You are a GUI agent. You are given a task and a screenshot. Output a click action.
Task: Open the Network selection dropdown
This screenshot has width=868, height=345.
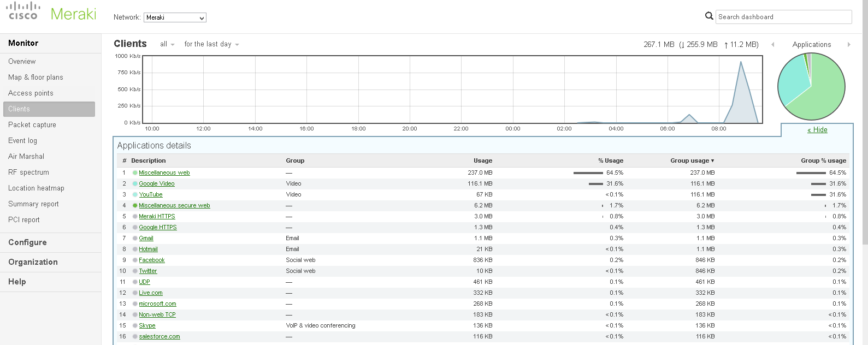tap(175, 17)
